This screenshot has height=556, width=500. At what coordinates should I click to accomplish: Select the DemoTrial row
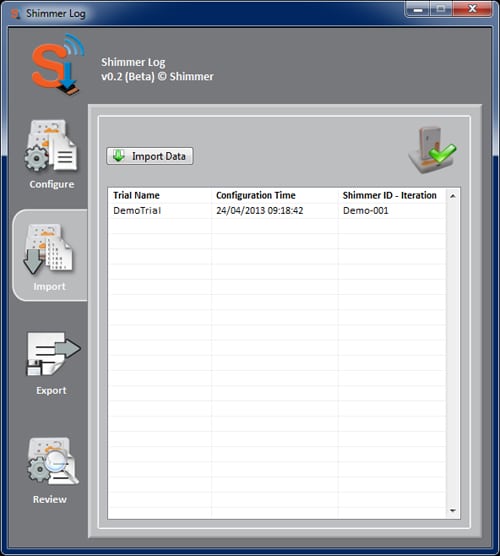[277, 211]
